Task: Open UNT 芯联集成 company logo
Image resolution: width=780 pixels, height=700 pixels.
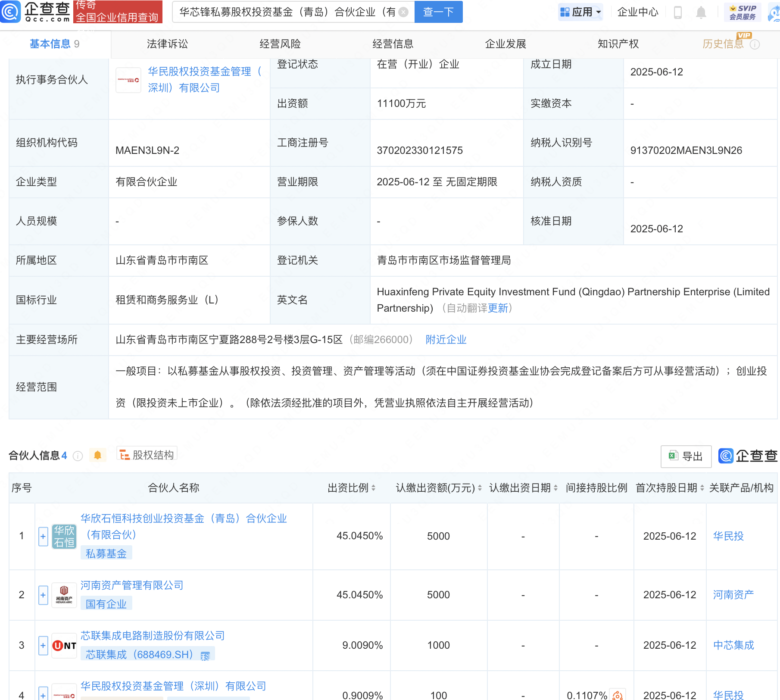Action: coord(64,646)
